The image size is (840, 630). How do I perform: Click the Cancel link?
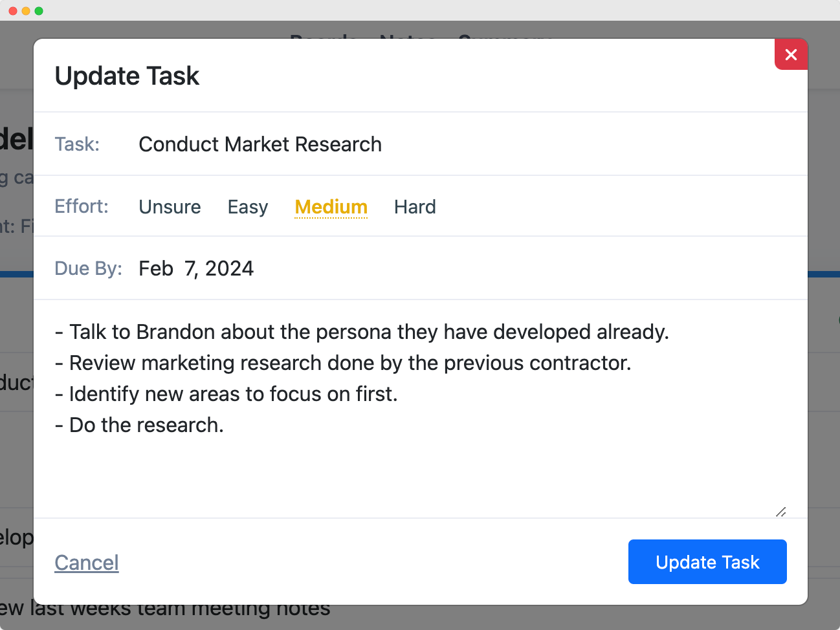tap(87, 563)
